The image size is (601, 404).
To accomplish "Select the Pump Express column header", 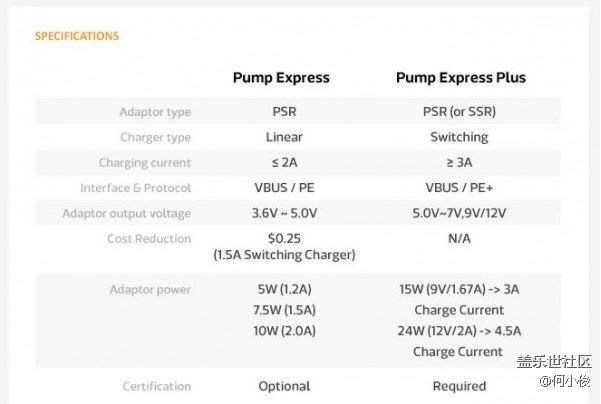I will 281,77.
